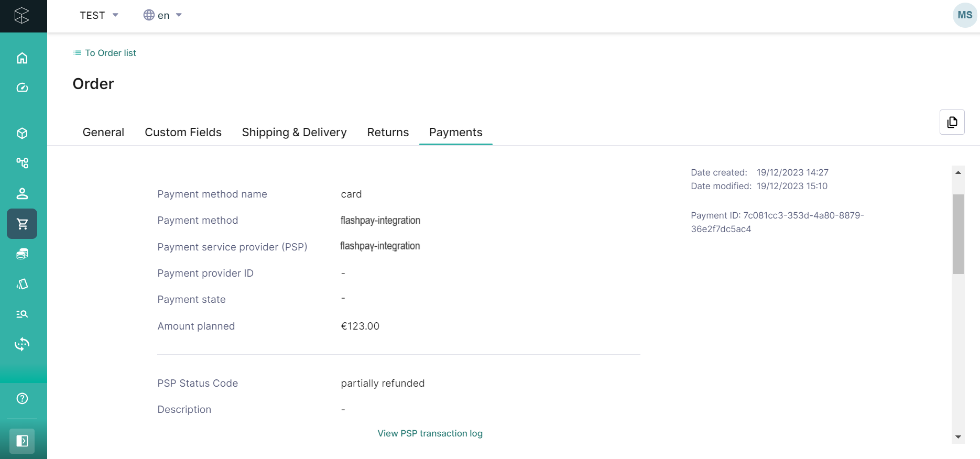Click the vertical scrollbar thumb

pos(958,234)
